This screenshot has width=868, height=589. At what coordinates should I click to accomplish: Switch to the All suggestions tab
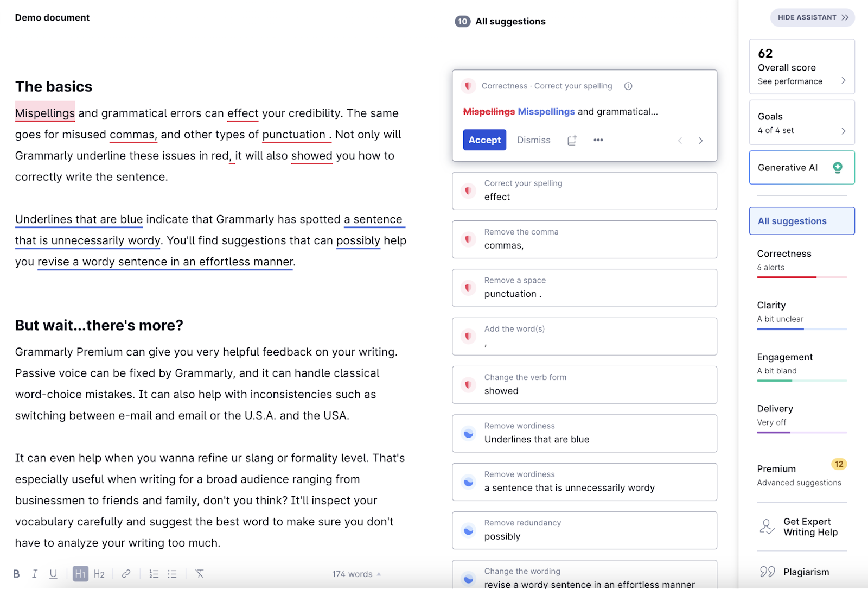pos(801,221)
